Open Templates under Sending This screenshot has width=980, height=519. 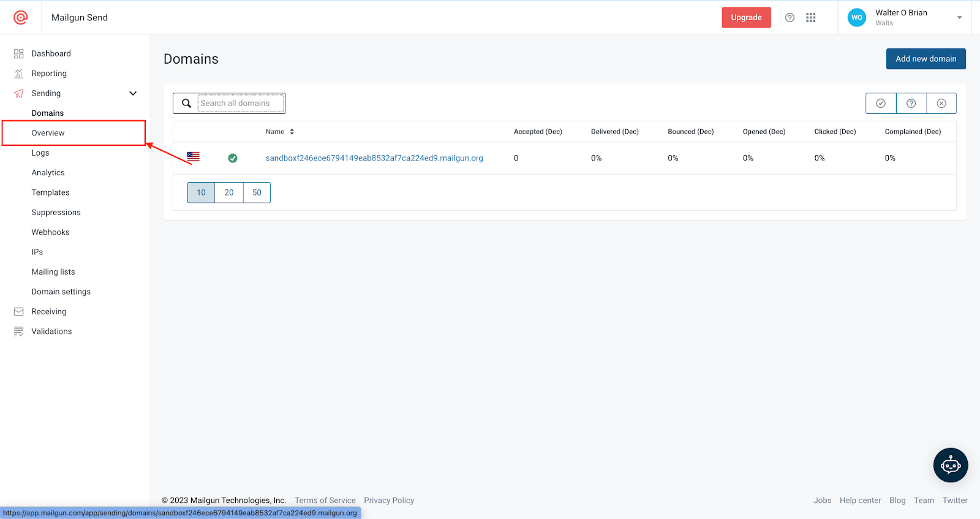click(51, 192)
